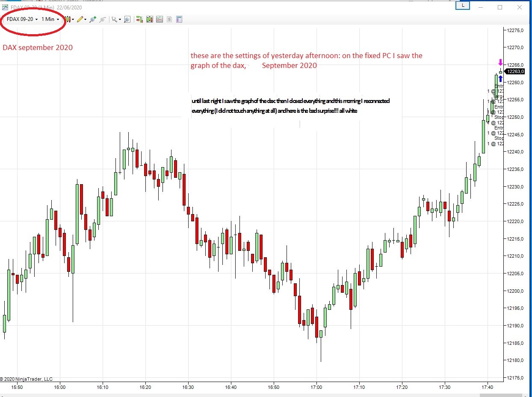Select the Cursor pointer tool
The height and width of the screenshot is (397, 532).
point(115,19)
